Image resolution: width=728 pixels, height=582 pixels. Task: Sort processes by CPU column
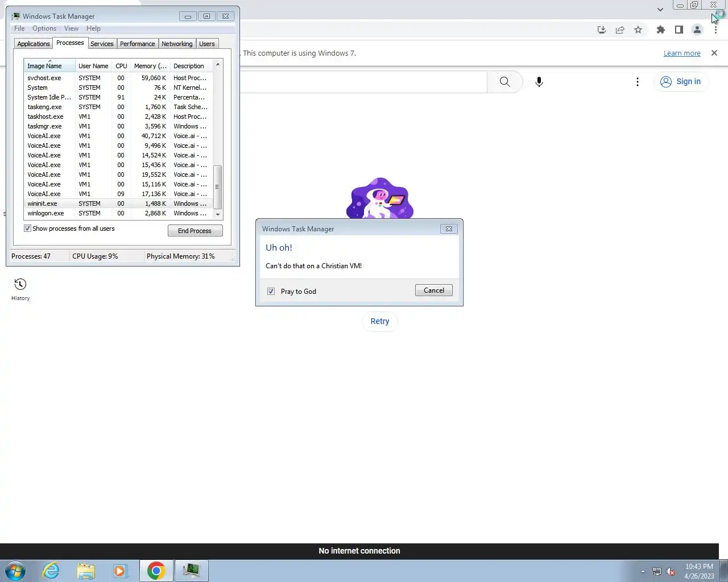pos(121,66)
